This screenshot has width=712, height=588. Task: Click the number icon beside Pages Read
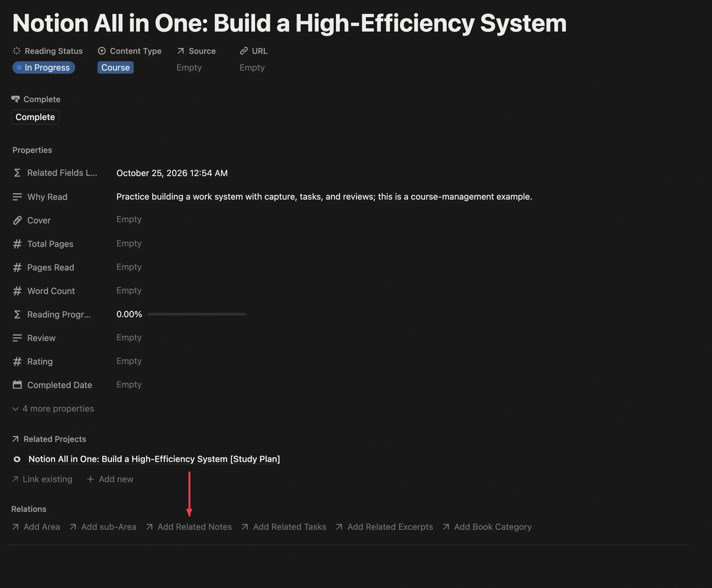click(17, 267)
